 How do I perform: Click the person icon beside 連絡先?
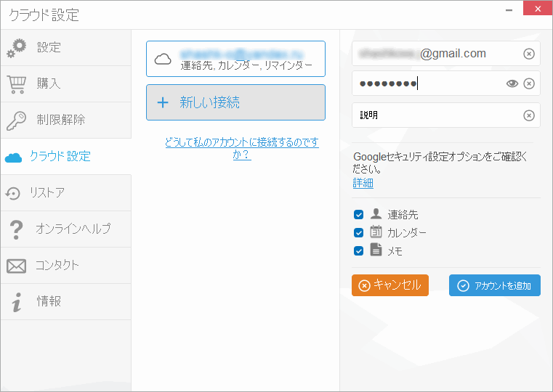376,213
